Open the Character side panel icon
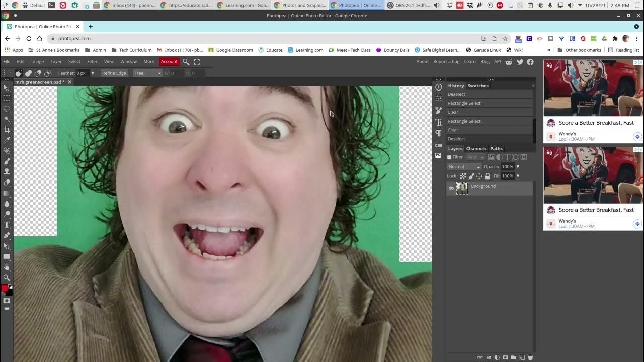Viewport: 644px width, 362px height. click(x=438, y=122)
